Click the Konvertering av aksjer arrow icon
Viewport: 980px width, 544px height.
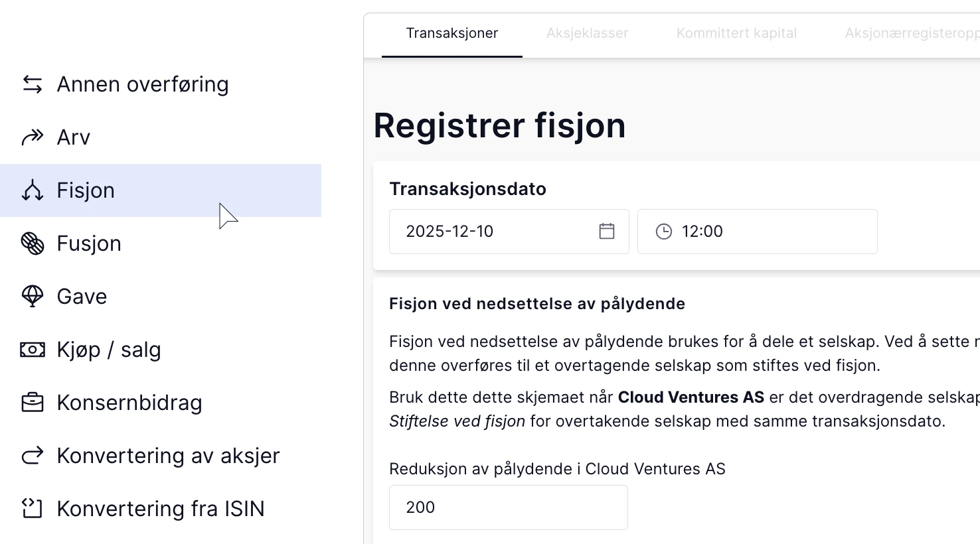(x=33, y=456)
